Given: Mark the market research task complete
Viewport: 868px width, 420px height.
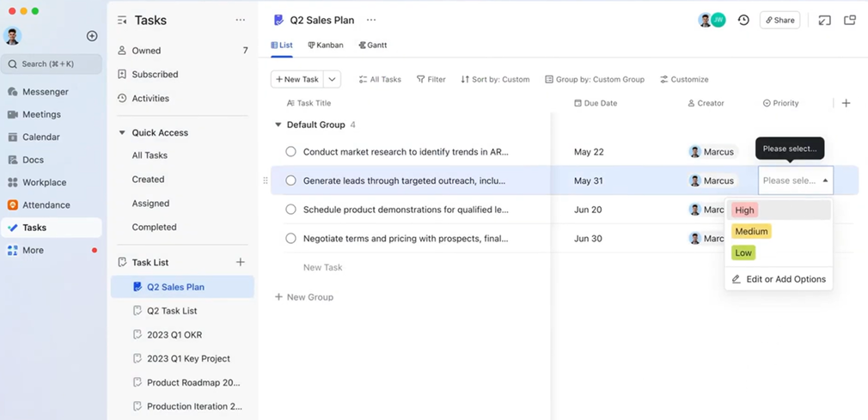Looking at the screenshot, I should 290,152.
